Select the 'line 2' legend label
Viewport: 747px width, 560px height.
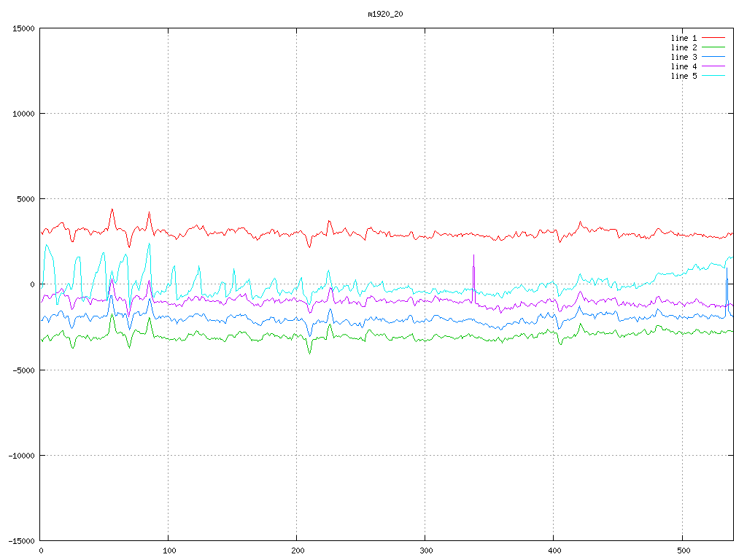[684, 47]
